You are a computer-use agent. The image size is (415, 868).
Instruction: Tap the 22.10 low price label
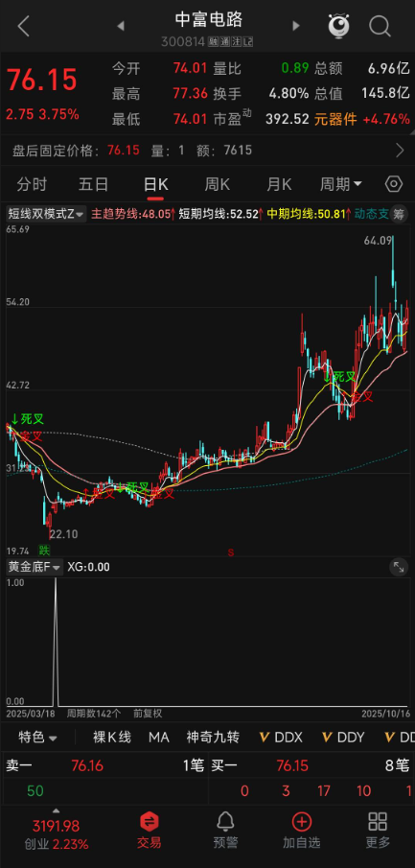pyautogui.click(x=63, y=534)
